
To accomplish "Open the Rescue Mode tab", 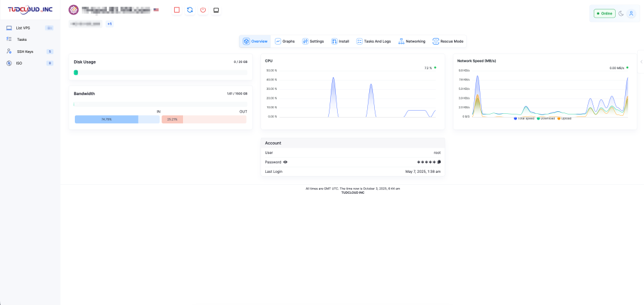I will [x=448, y=42].
